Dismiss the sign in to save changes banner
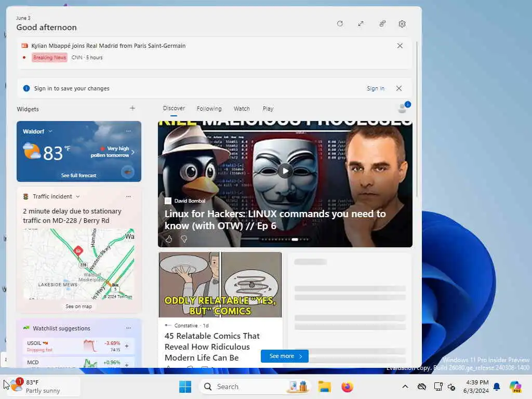The width and height of the screenshot is (532, 399). [398, 88]
